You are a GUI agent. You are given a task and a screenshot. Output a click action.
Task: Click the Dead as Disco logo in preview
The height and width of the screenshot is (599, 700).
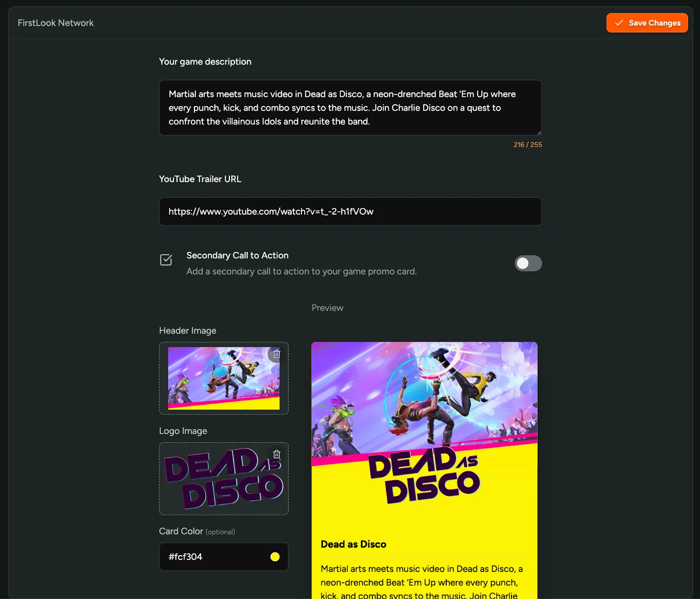423,476
